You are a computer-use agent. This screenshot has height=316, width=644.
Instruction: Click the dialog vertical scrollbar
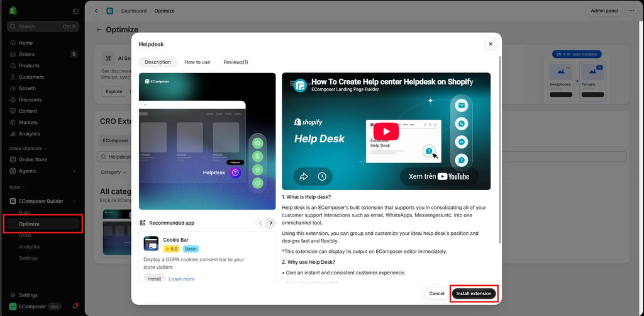(500, 150)
